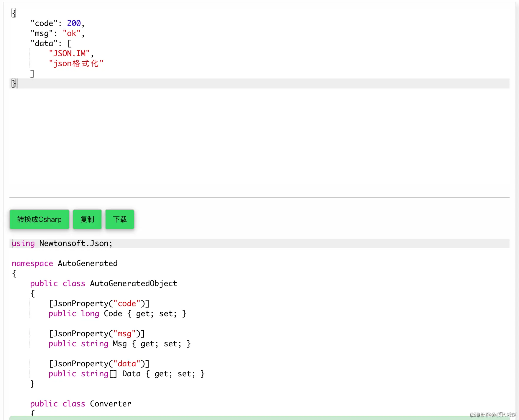
Task: Download the output using 下载 button
Action: click(x=120, y=219)
